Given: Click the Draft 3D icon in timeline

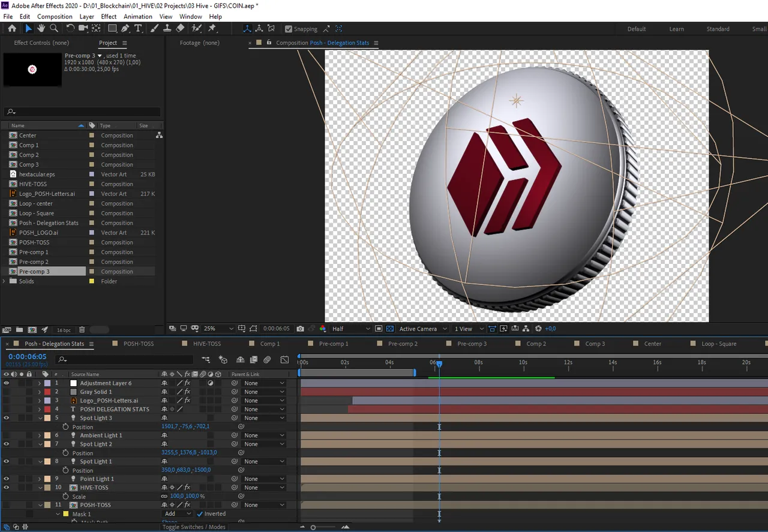Looking at the screenshot, I should coord(223,360).
